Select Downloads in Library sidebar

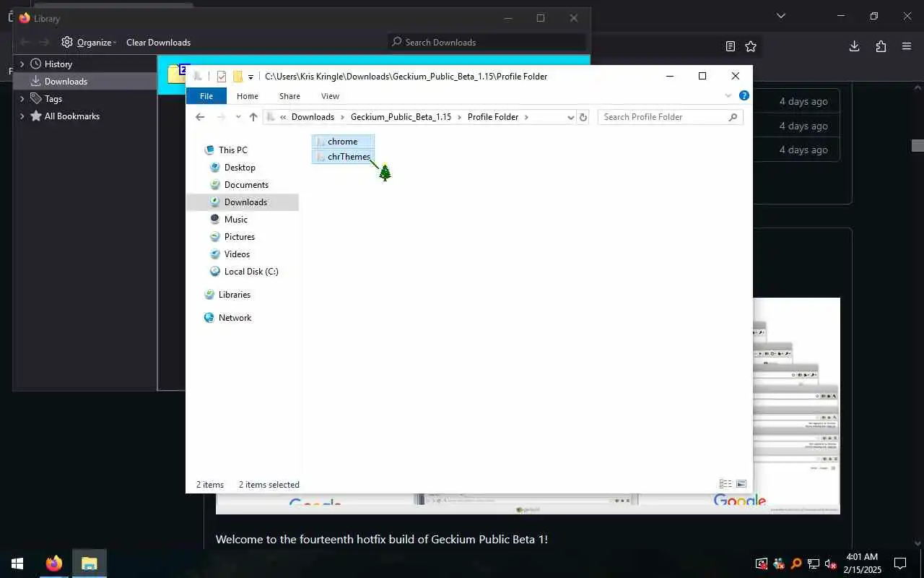click(x=85, y=82)
